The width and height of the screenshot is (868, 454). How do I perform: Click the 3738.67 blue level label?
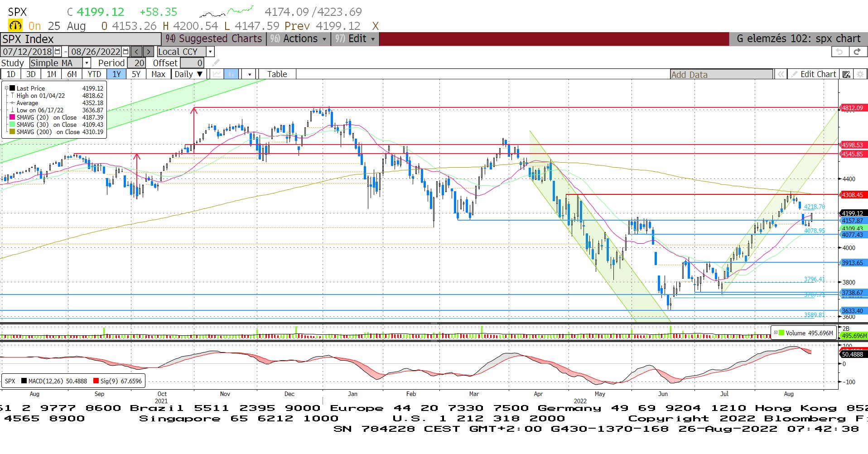point(853,293)
